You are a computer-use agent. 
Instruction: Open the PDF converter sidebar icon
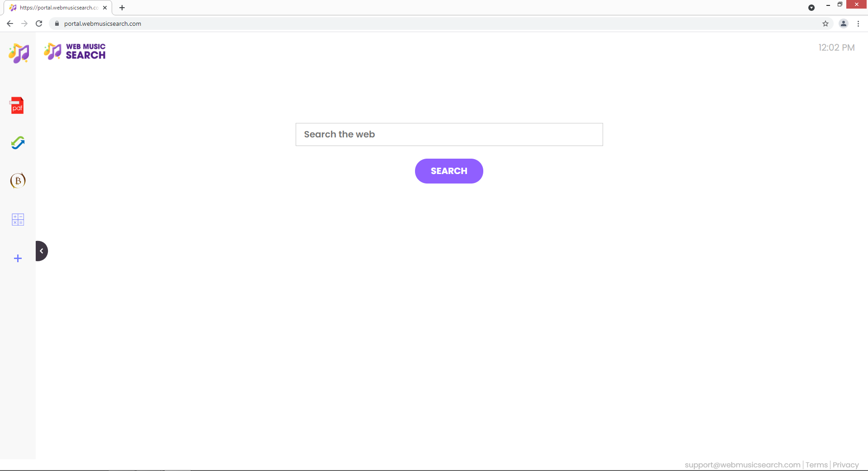pos(17,105)
